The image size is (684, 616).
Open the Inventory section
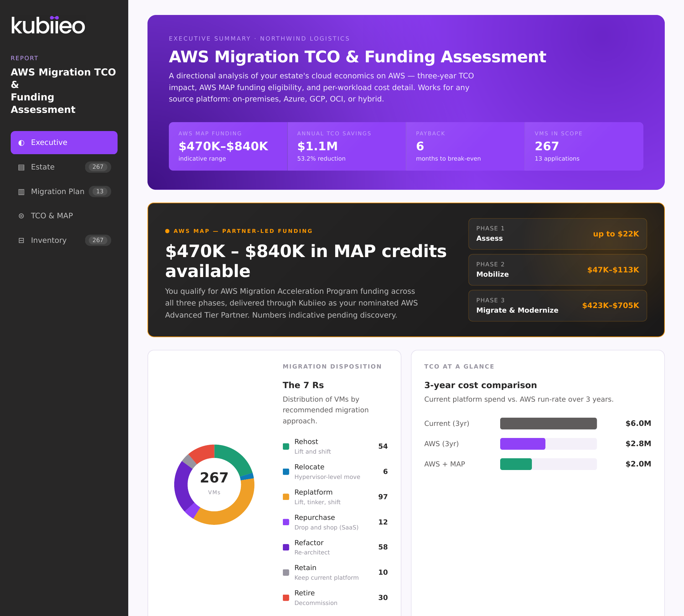click(x=64, y=240)
